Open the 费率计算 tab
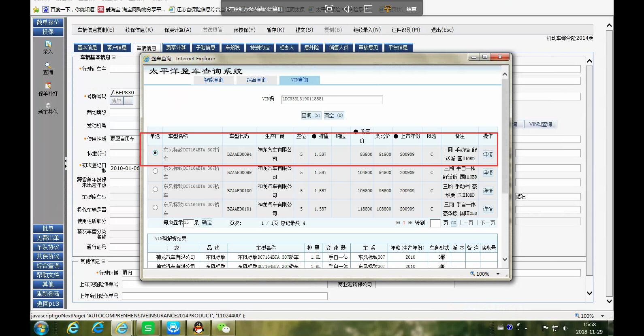The image size is (644, 336). 176,48
